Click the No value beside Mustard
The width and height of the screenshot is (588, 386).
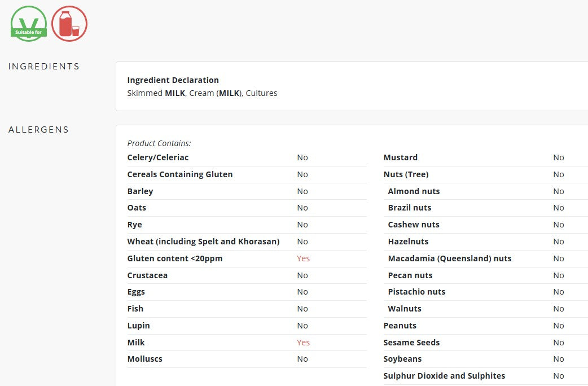point(558,157)
